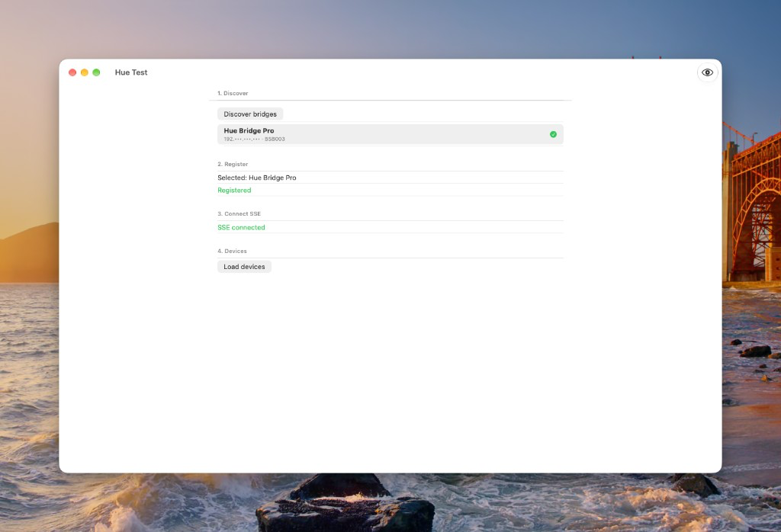The height and width of the screenshot is (532, 781).
Task: Click the 1. Discover section header
Action: coord(233,93)
